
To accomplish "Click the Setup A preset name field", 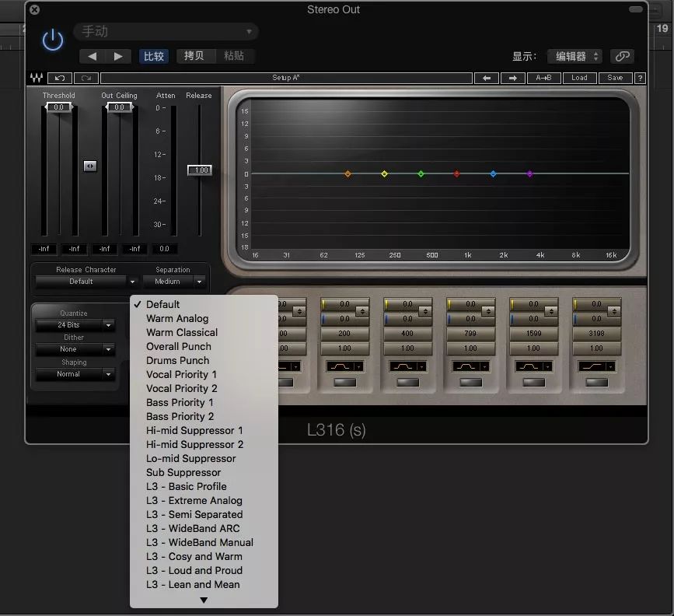I will 286,78.
